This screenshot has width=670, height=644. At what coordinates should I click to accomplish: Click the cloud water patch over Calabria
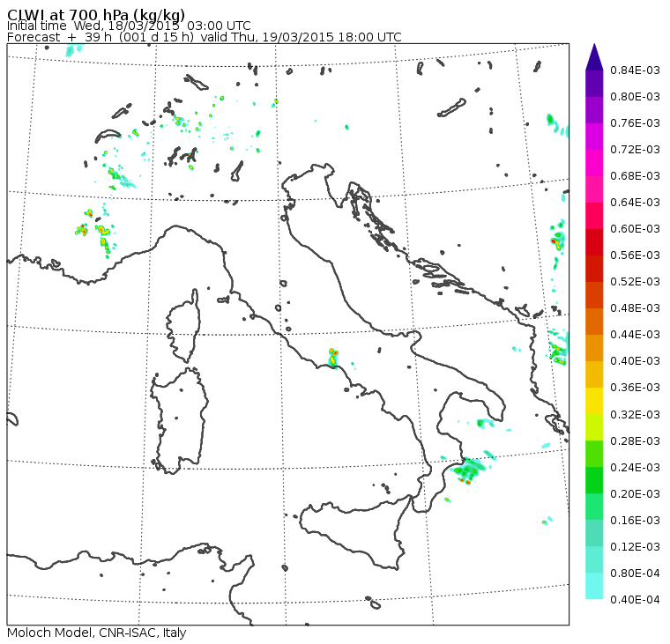(x=468, y=470)
